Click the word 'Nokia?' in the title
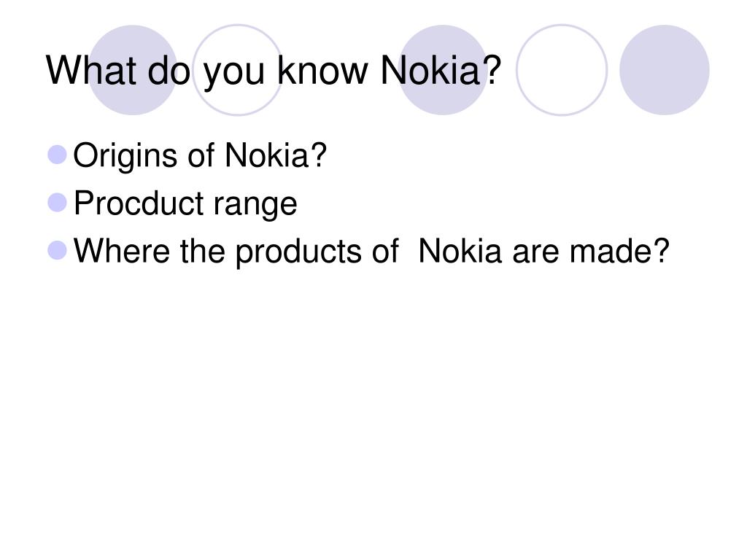This screenshot has height=560, width=747. pyautogui.click(x=441, y=71)
